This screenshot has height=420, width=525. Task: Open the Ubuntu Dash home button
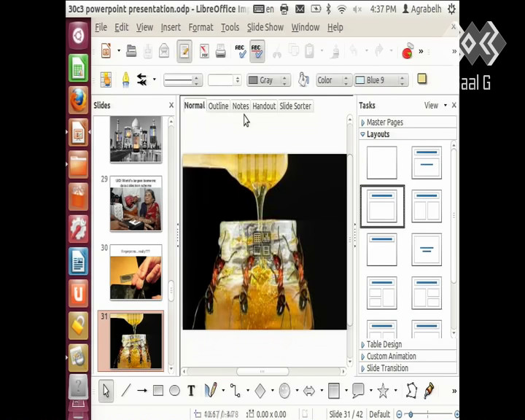(78, 36)
